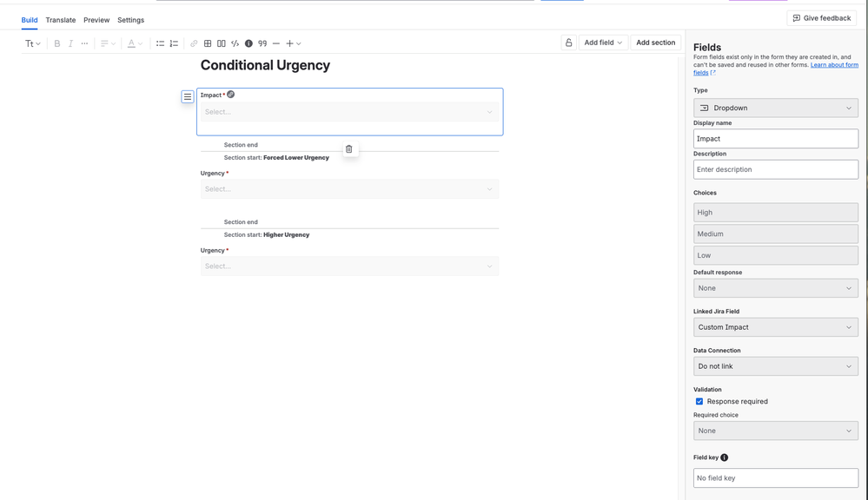Insert a numbered list
The height and width of the screenshot is (500, 868).
coord(174,43)
